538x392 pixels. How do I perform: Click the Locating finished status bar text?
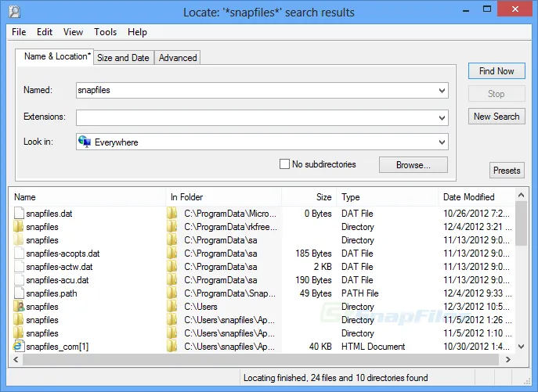[x=335, y=378]
